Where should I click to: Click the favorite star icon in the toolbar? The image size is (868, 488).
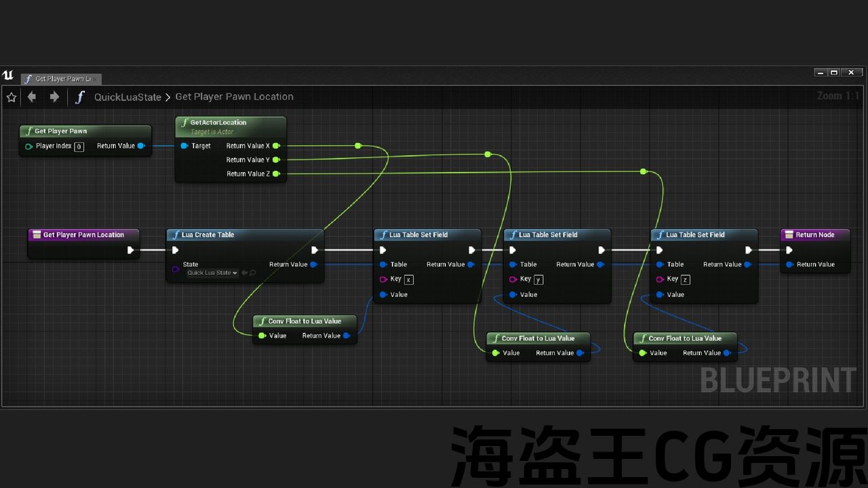point(12,97)
